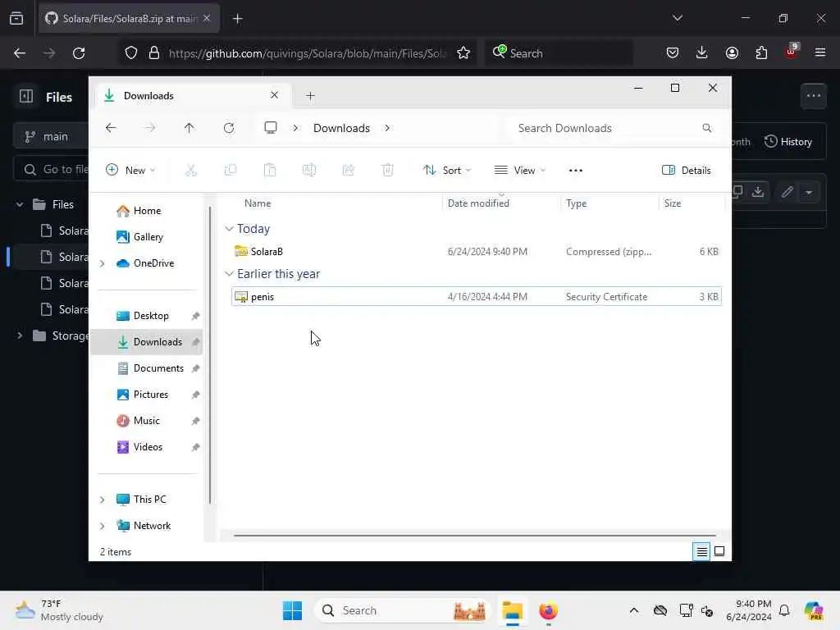Toggle the Details pane in Explorer
The height and width of the screenshot is (630, 840).
pos(687,171)
